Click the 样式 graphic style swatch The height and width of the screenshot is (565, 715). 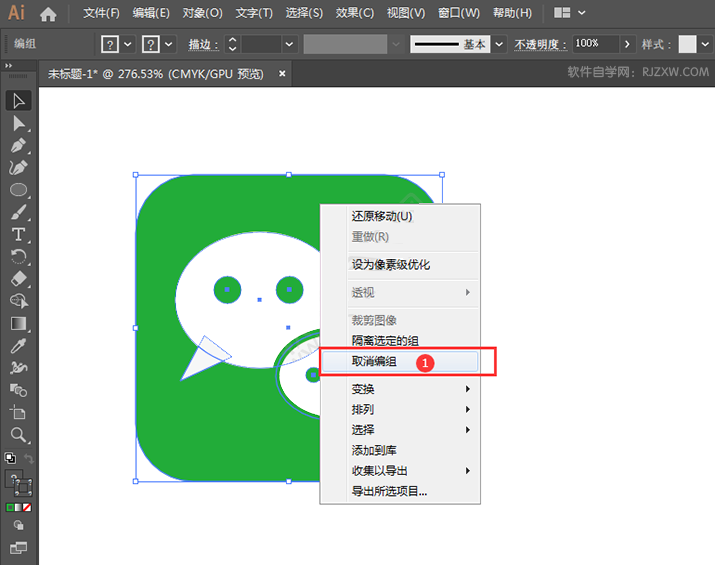coord(687,44)
